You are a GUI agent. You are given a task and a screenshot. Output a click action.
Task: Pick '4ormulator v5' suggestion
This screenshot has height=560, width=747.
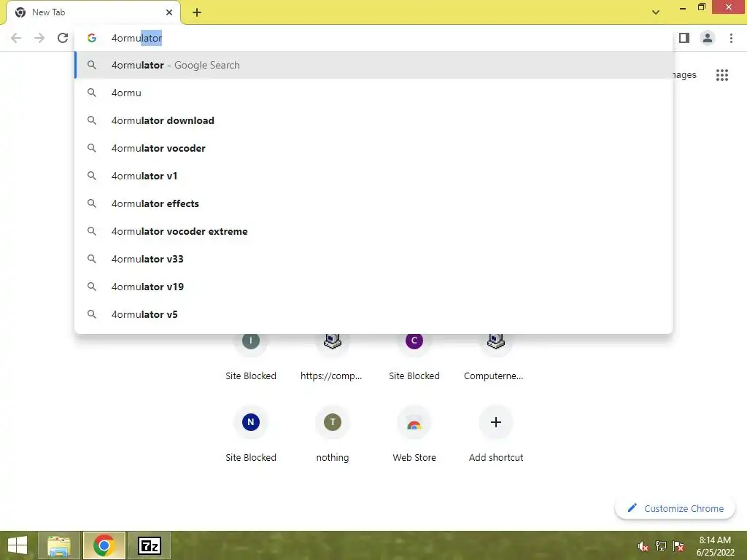[374, 314]
